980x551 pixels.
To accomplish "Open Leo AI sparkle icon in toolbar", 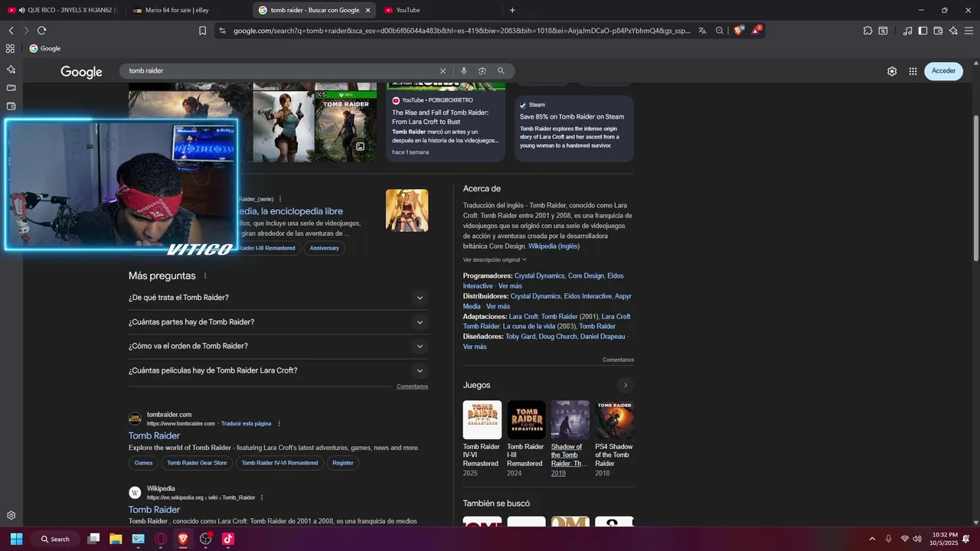I will (x=953, y=31).
